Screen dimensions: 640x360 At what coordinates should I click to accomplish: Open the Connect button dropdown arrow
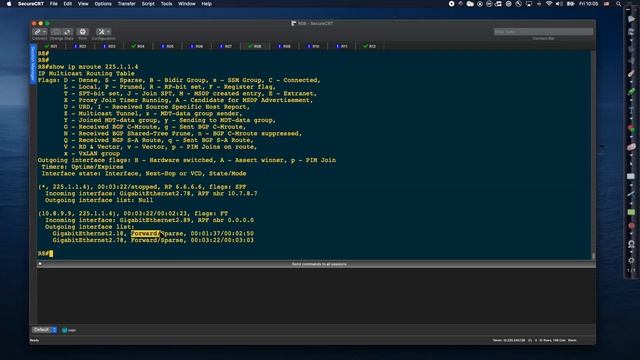[44, 32]
